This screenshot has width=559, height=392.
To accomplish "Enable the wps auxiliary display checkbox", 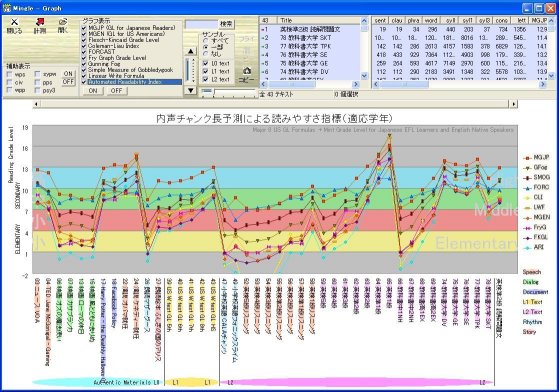I will tap(10, 75).
